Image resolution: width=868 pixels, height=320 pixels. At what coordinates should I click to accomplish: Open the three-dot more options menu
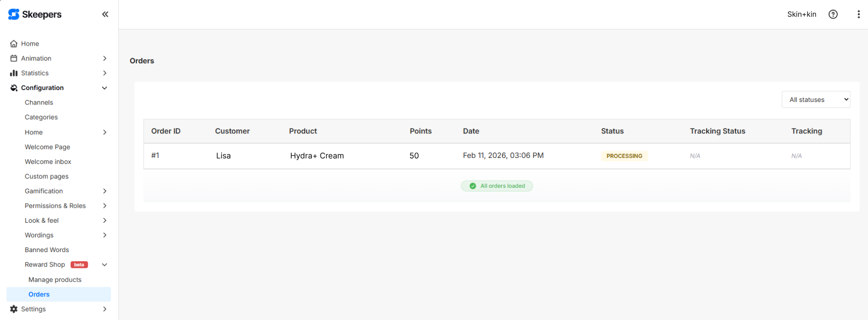coord(858,14)
